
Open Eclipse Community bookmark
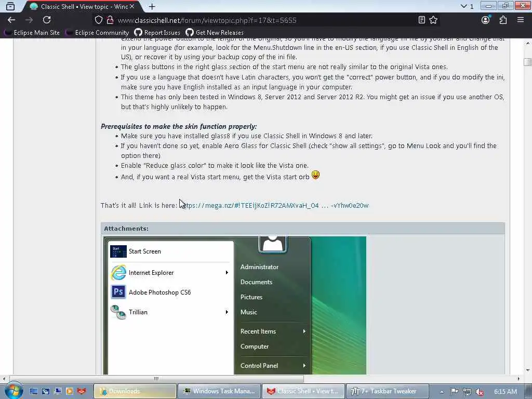coord(98,33)
